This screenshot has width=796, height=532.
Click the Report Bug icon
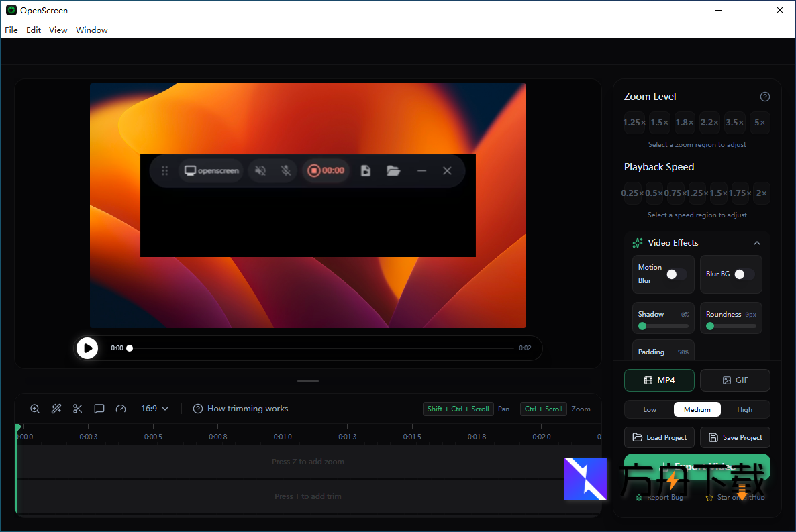[x=639, y=498]
